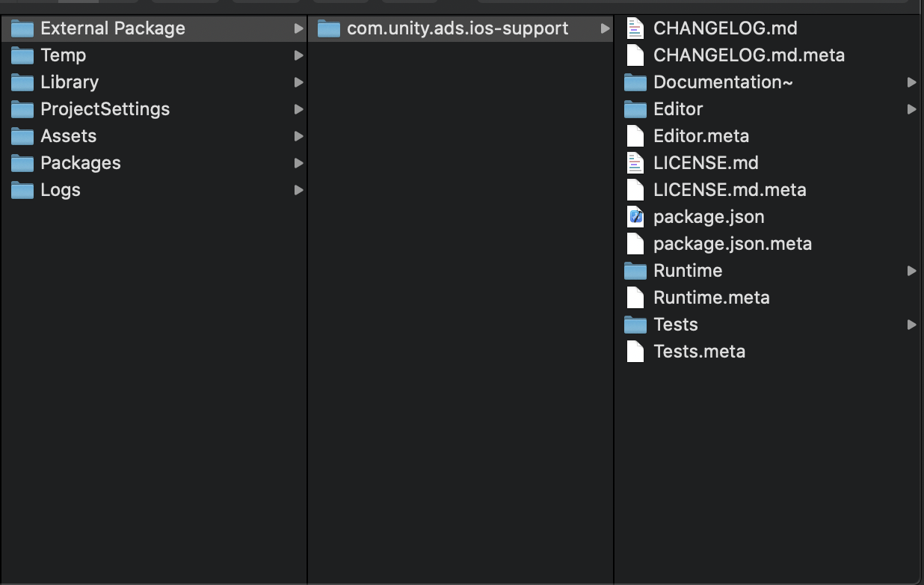Select the "CHANGELOG.md.meta" file name
The image size is (924, 585).
coord(749,55)
